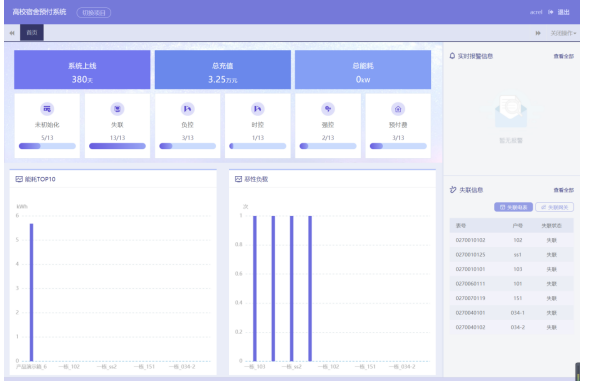Click the tallest bar in 能耗TOP10 chart
Image resolution: width=590 pixels, height=384 pixels.
(x=32, y=292)
